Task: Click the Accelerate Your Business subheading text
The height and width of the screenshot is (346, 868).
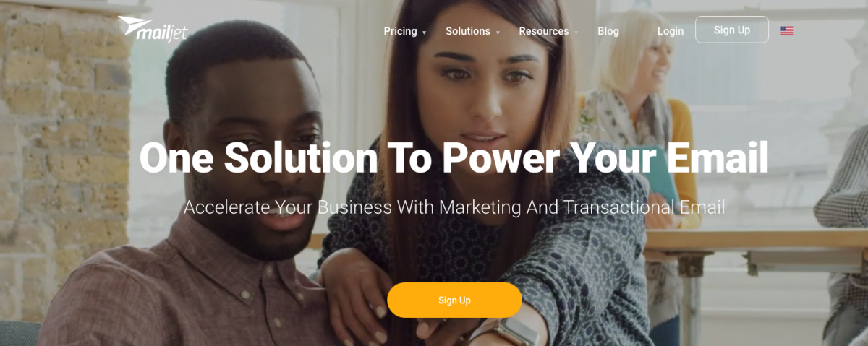Action: pos(454,207)
